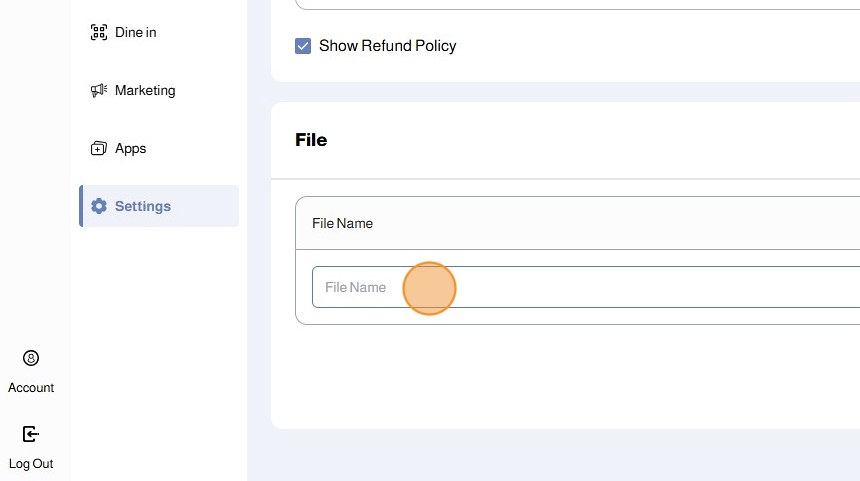This screenshot has height=481, width=860.
Task: Uncheck the Show Refund Policy checkbox
Action: point(303,46)
